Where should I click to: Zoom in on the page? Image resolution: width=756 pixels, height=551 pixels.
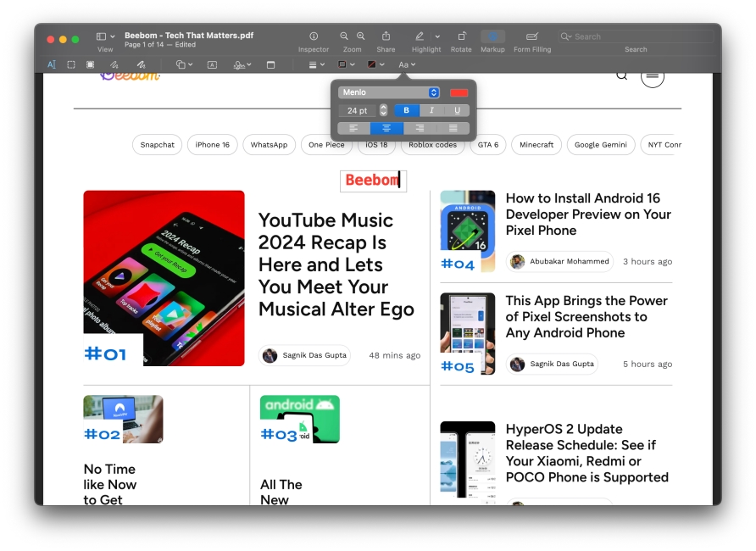click(x=361, y=36)
